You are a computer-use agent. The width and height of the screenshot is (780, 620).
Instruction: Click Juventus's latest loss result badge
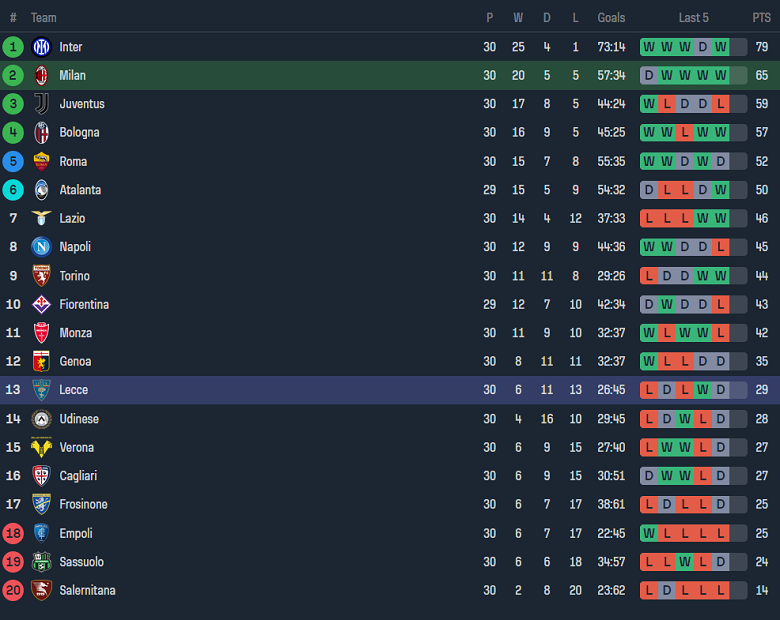720,104
